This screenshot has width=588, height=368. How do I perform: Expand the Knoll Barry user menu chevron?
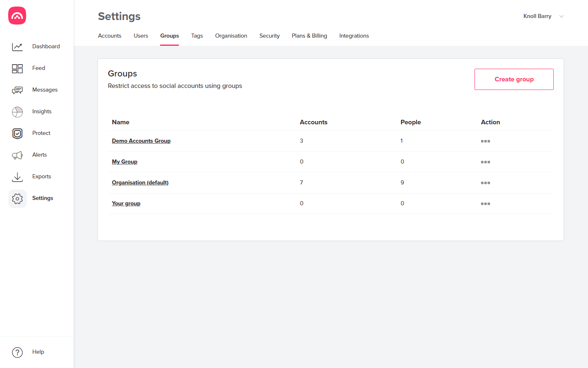point(561,16)
